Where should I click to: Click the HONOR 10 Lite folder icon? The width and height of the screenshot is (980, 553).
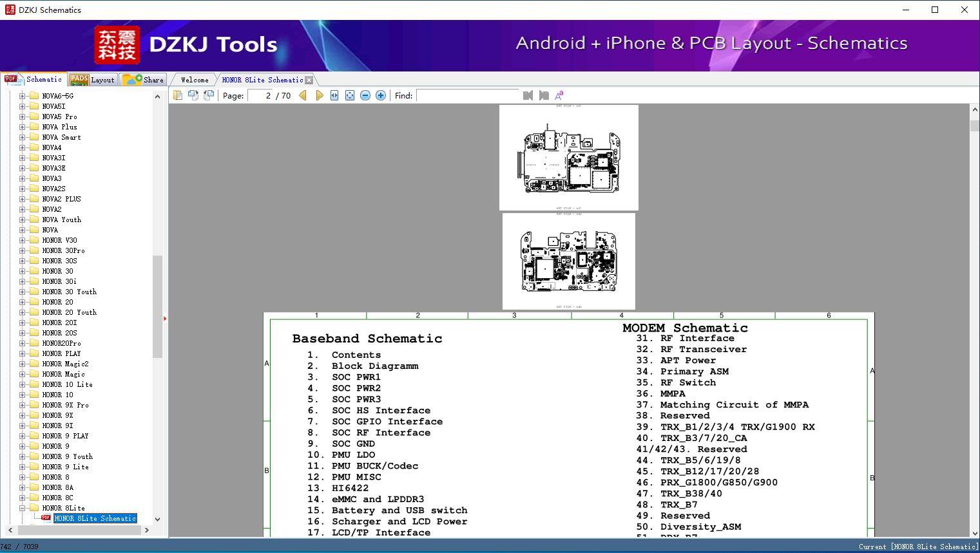(x=34, y=384)
